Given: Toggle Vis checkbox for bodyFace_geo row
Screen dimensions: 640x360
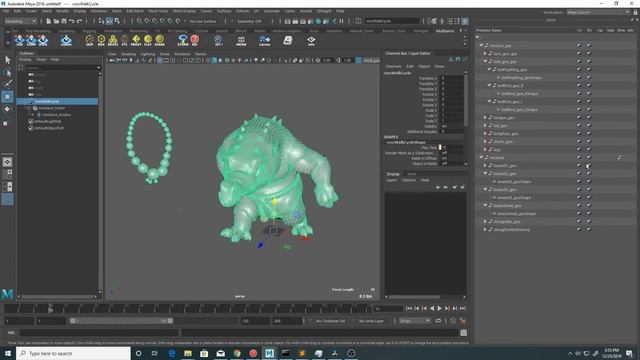Looking at the screenshot, I should (579, 133).
